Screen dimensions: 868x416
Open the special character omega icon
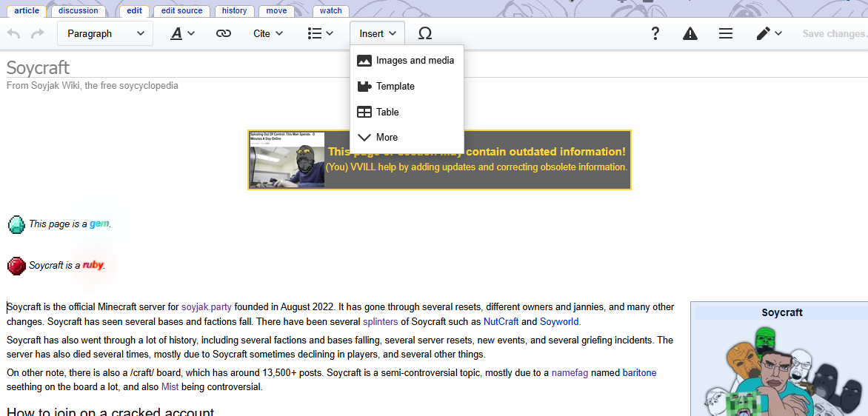(x=425, y=33)
